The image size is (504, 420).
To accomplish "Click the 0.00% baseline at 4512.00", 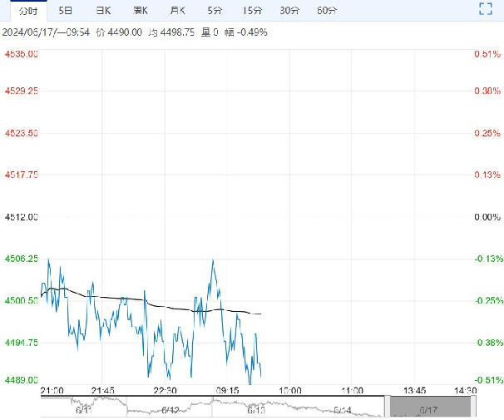I will pos(250,217).
